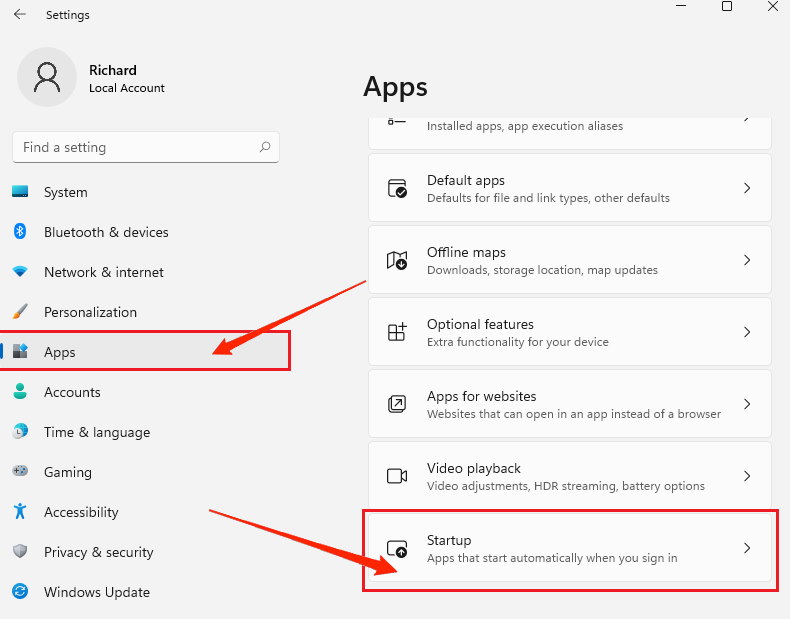790x619 pixels.
Task: Click the Richard profile avatar
Action: tap(47, 78)
